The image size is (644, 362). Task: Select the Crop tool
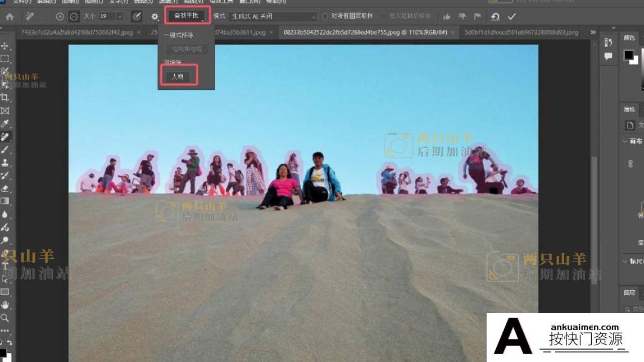5,98
